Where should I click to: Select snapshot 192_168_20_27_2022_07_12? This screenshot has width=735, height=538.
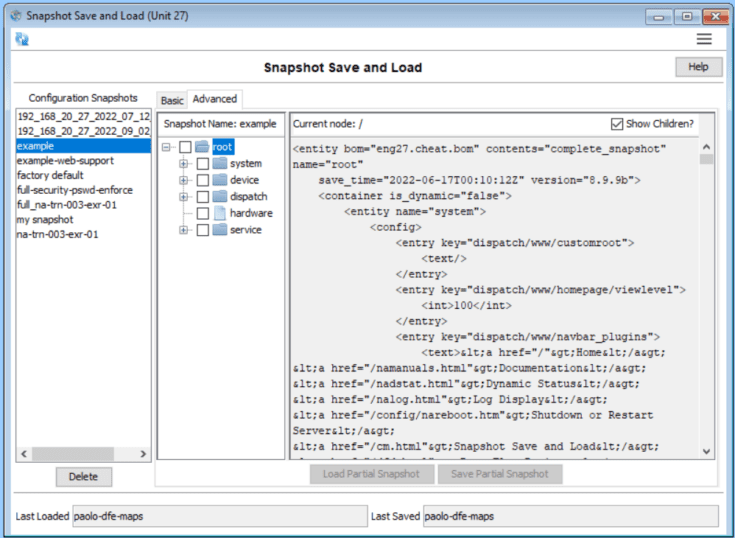pos(83,116)
